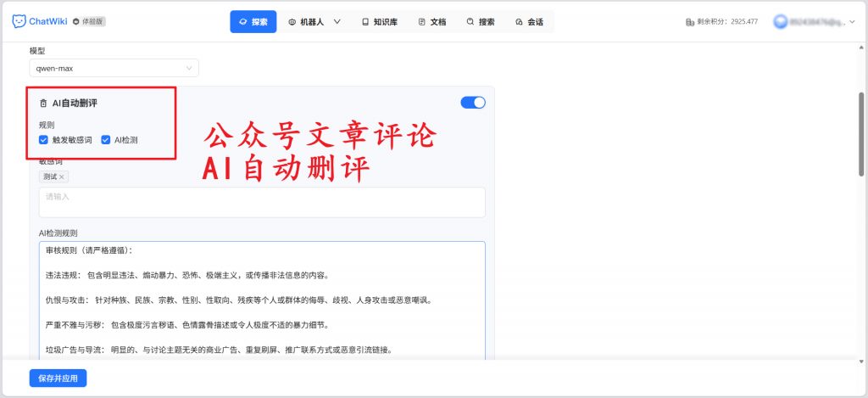The image size is (868, 398).
Task: Expand the 机器人 dropdown chevron
Action: [337, 22]
